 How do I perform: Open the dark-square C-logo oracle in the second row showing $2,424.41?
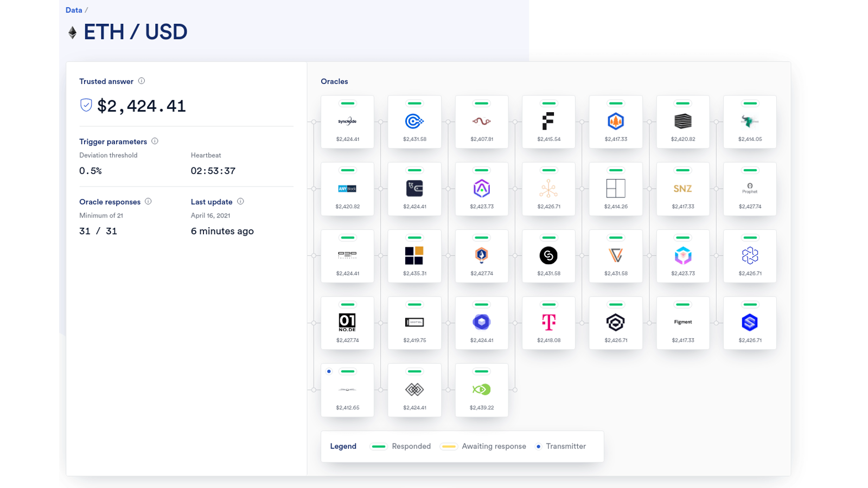click(x=414, y=189)
